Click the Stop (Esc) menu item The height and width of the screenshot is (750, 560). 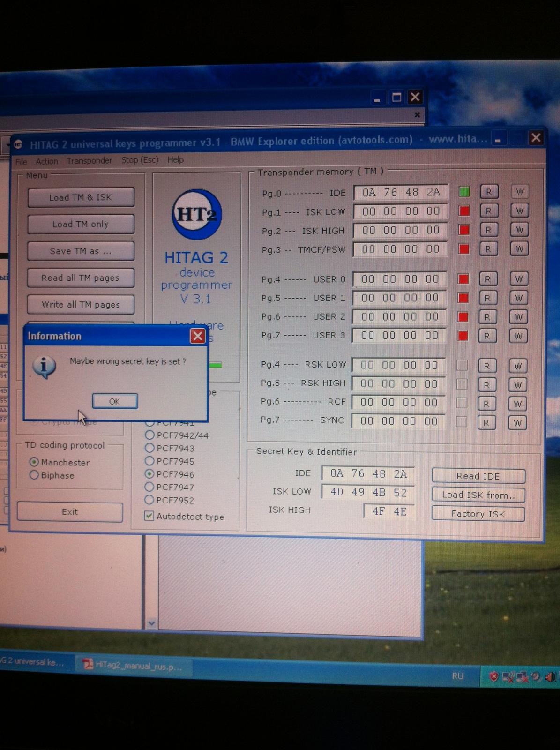tap(140, 160)
